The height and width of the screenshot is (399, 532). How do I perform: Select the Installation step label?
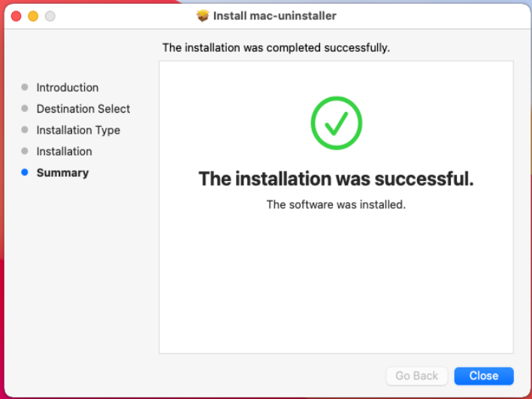pyautogui.click(x=65, y=151)
